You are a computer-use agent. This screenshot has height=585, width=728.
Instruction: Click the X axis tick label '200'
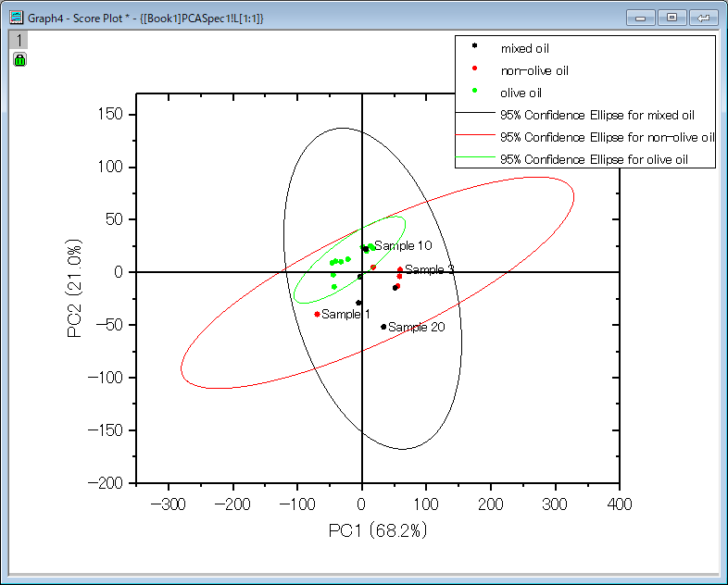point(490,504)
